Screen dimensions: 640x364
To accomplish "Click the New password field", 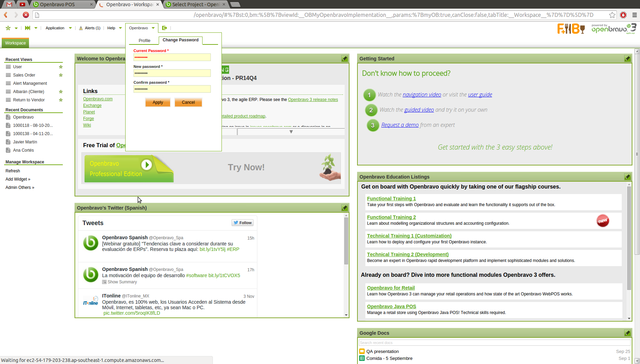I will [172, 73].
